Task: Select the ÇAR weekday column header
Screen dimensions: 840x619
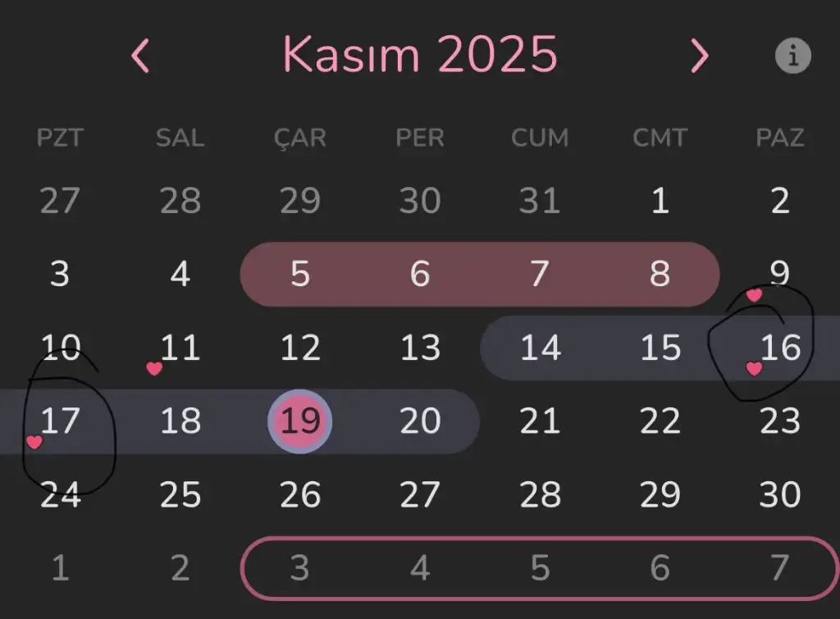Action: click(300, 138)
